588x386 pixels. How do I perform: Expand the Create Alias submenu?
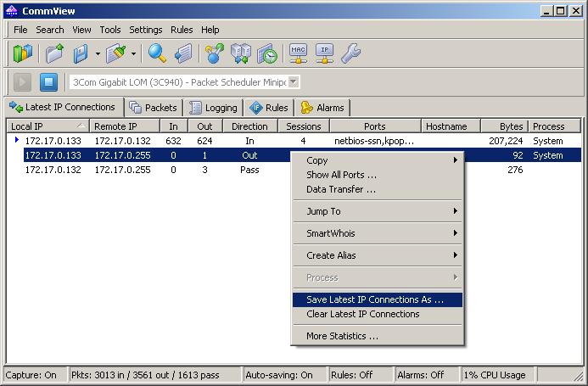pyautogui.click(x=378, y=255)
